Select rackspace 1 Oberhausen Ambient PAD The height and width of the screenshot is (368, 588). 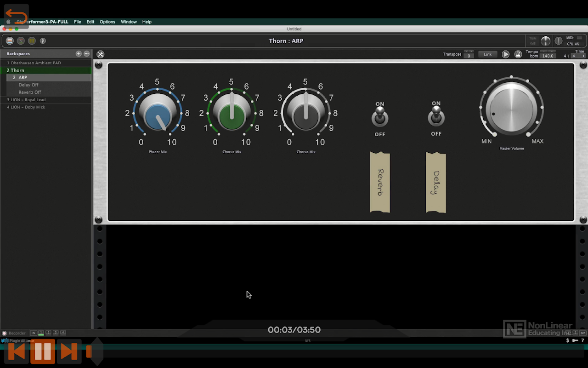pyautogui.click(x=46, y=63)
